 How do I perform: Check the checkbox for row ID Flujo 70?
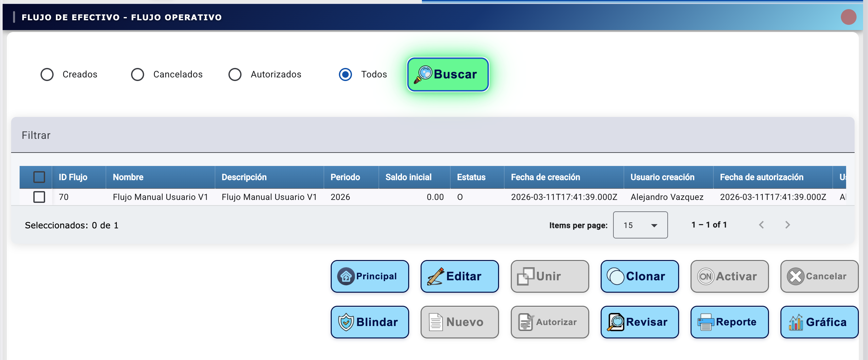[39, 197]
